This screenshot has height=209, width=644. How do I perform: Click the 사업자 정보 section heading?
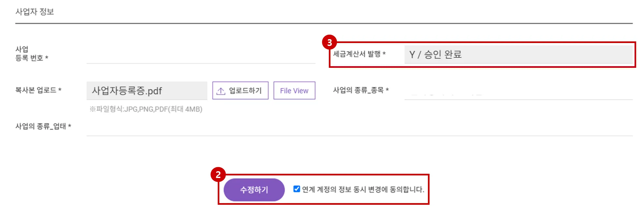pos(35,12)
